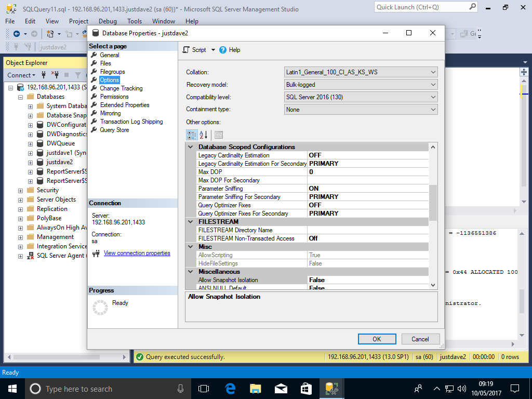Click the Script icon in the dialog toolbar
Viewport: 532px width, 399px height.
pyautogui.click(x=186, y=50)
